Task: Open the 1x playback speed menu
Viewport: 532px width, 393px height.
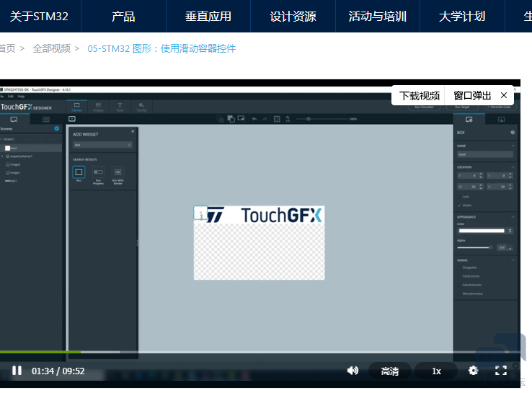Action: pyautogui.click(x=436, y=371)
